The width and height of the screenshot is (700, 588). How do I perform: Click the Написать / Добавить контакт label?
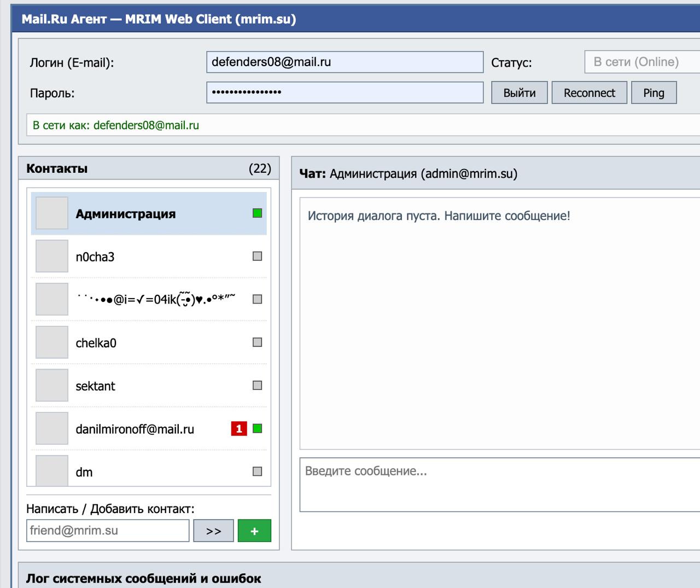click(110, 509)
